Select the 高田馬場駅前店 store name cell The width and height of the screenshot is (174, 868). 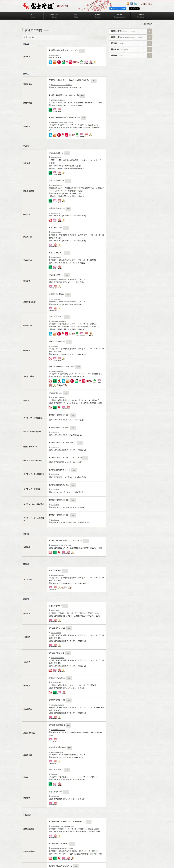click(35, 733)
